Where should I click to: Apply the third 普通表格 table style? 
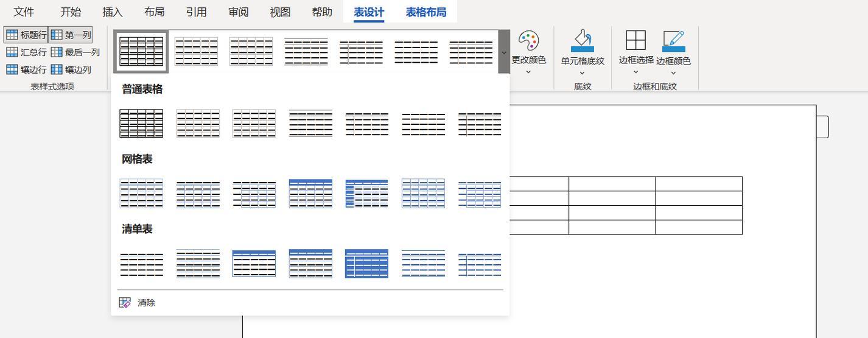tap(254, 124)
